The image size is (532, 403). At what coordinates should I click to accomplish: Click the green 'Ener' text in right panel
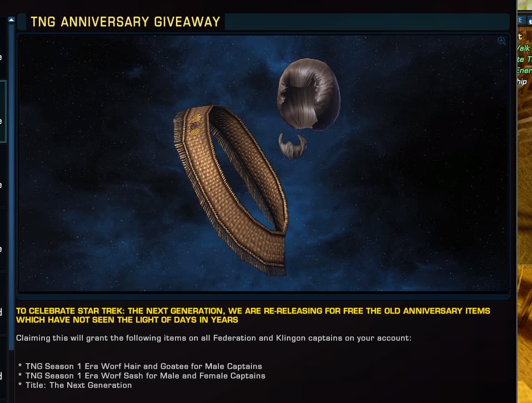pyautogui.click(x=524, y=70)
